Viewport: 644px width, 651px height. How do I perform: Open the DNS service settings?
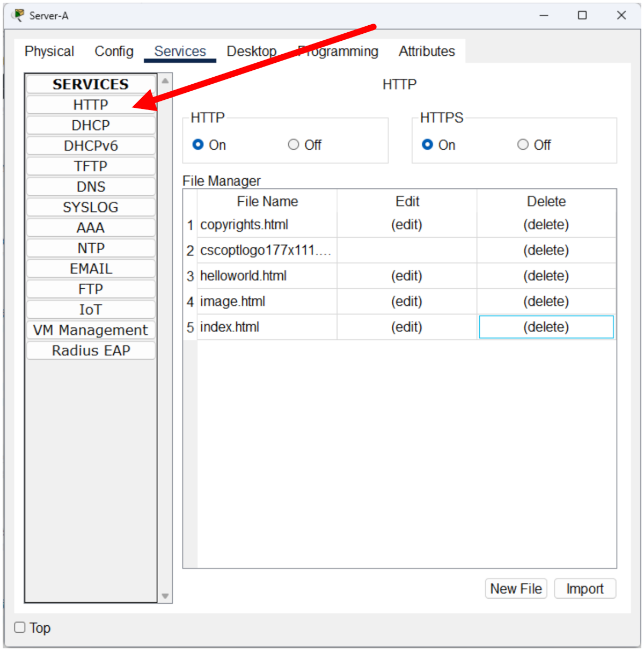[91, 187]
